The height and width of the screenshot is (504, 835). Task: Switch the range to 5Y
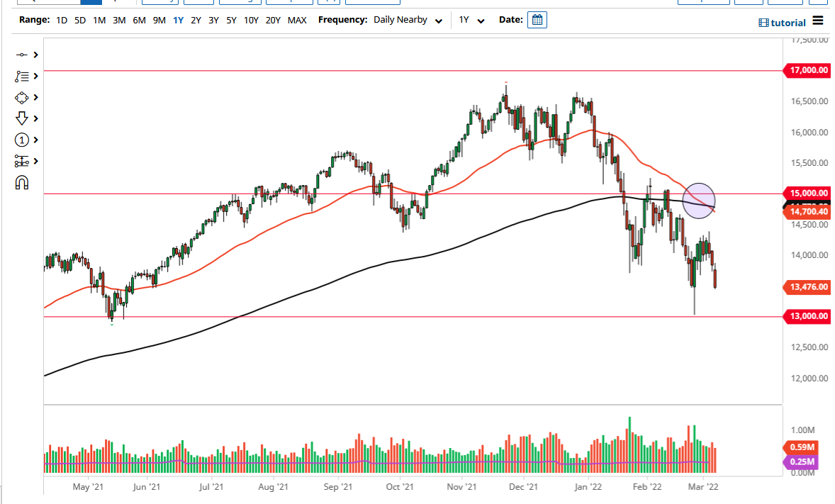click(x=231, y=20)
